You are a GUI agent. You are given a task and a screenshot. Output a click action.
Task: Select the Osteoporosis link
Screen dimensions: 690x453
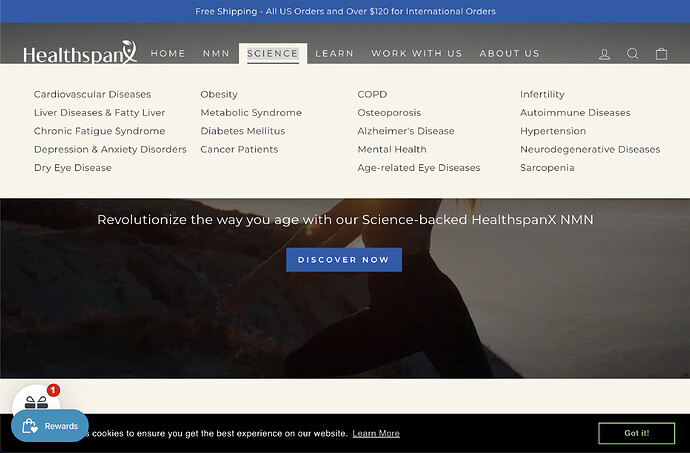click(x=389, y=113)
